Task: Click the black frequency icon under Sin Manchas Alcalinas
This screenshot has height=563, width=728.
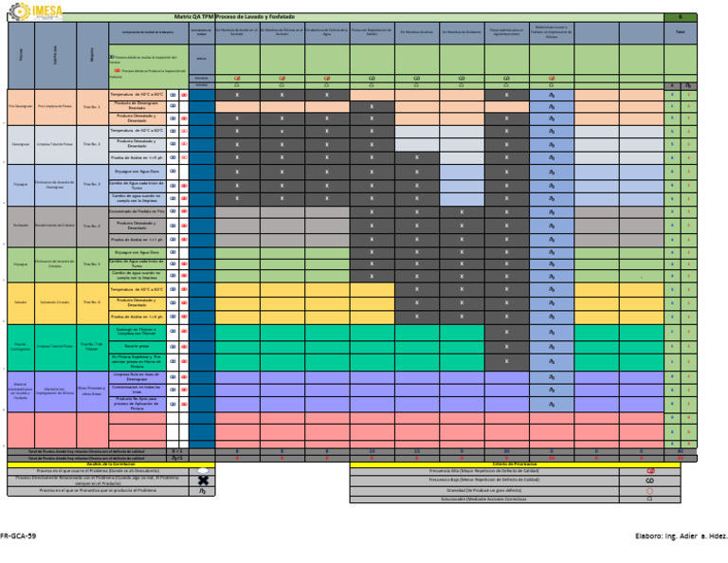Action: tap(416, 79)
